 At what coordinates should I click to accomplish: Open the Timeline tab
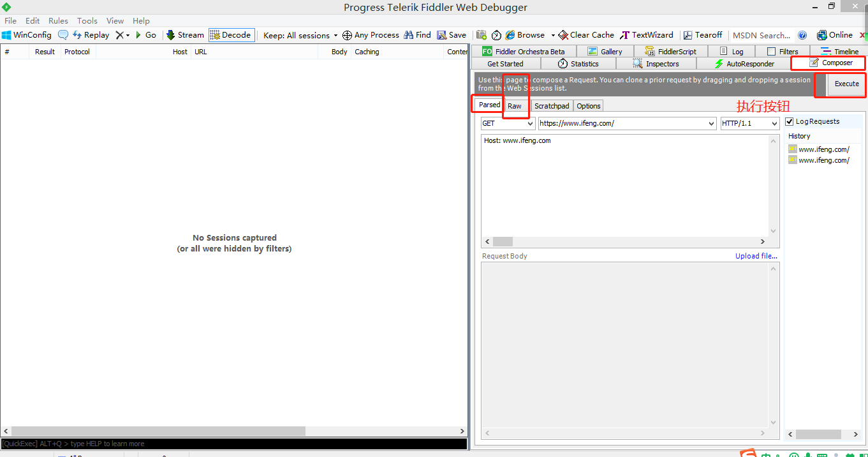(839, 52)
